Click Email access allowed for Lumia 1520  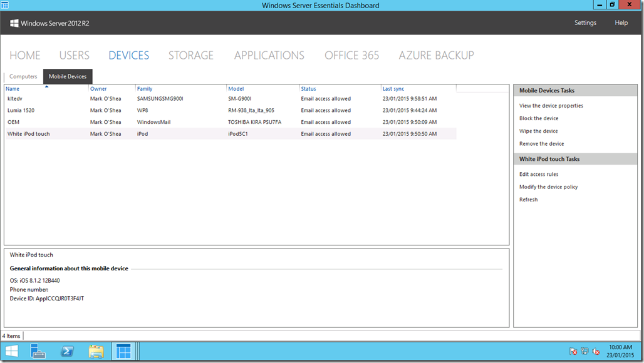[x=326, y=111]
